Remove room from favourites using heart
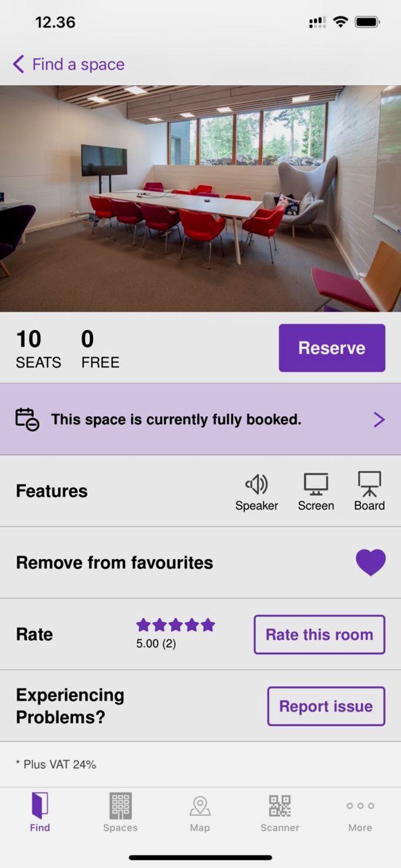Screen dimensions: 401x868 [370, 562]
